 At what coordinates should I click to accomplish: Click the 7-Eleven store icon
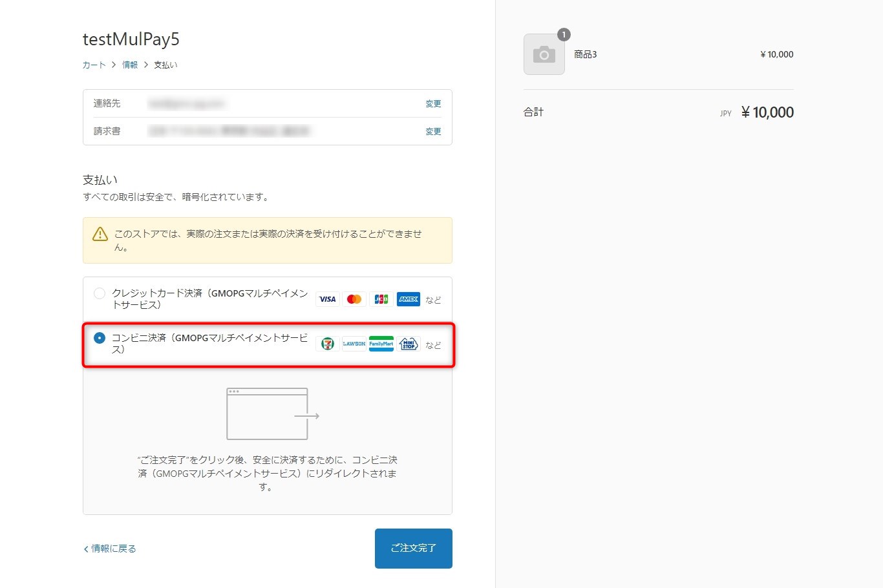coord(328,344)
